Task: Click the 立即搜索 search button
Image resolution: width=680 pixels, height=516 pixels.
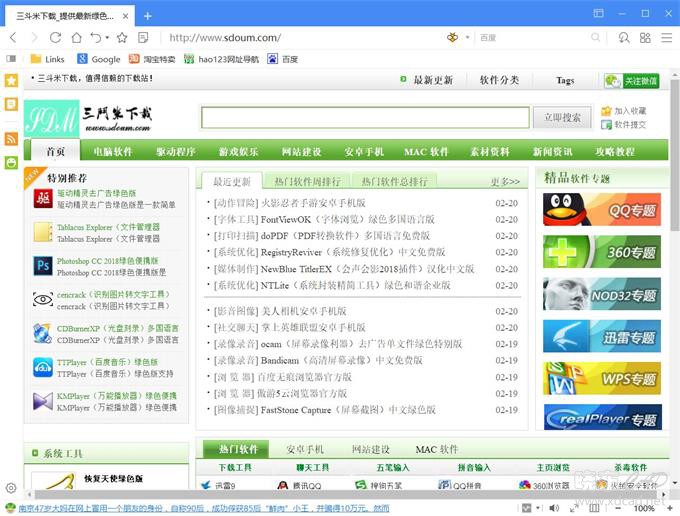Action: [x=562, y=118]
